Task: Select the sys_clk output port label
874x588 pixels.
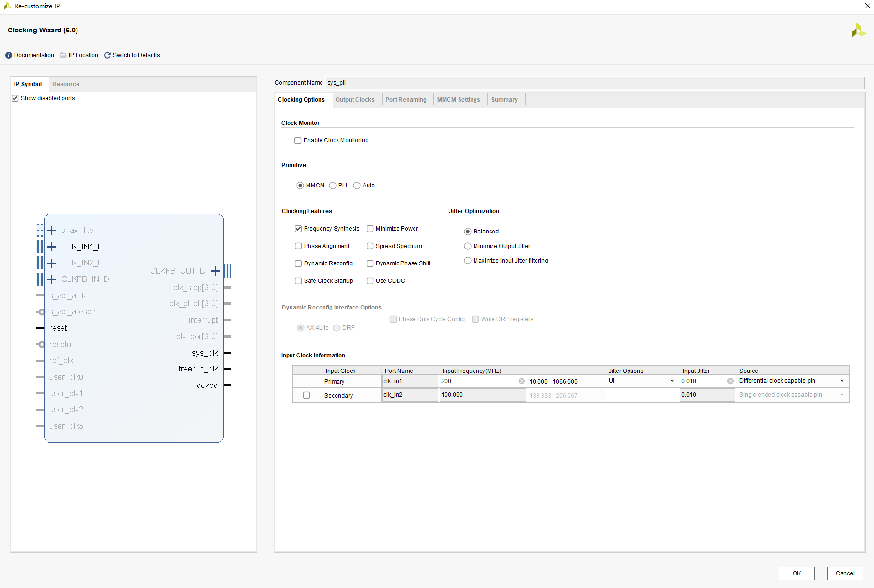Action: (x=205, y=353)
